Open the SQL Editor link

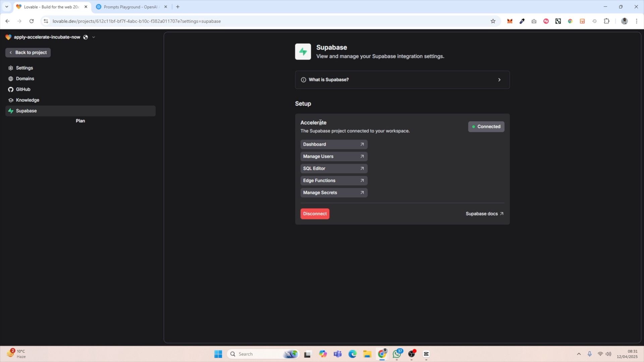click(x=334, y=169)
